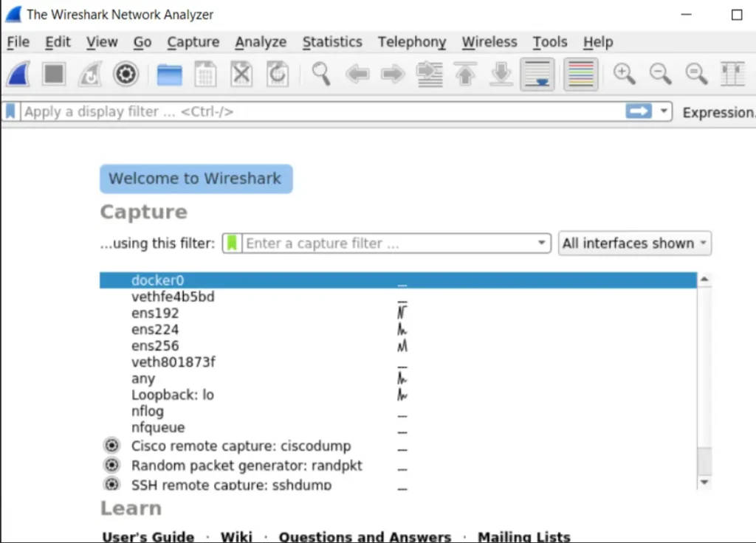
Task: Open the File menu
Action: click(x=18, y=42)
